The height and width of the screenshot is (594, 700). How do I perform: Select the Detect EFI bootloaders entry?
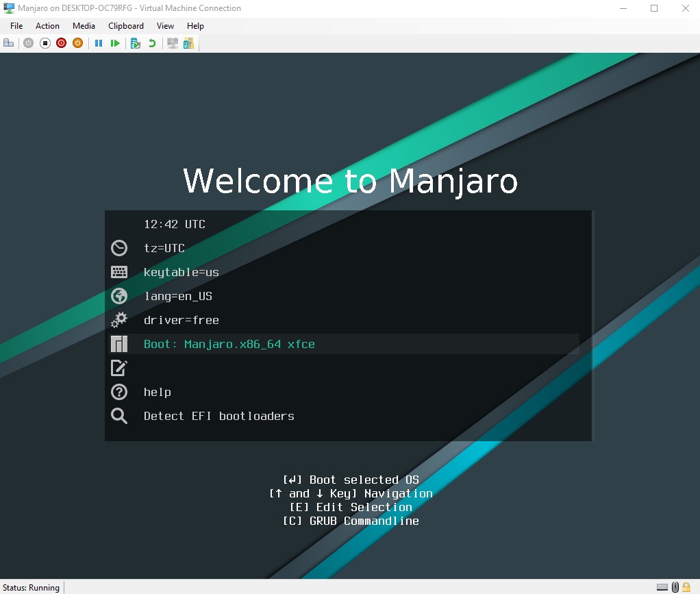coord(218,416)
